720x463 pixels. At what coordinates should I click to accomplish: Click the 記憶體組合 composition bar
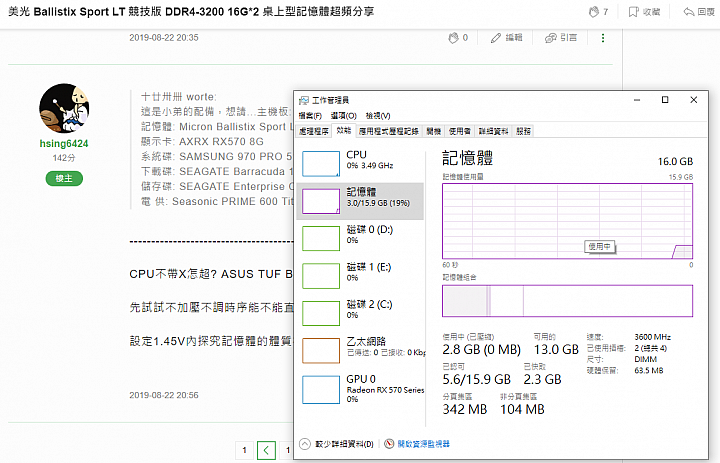[568, 301]
